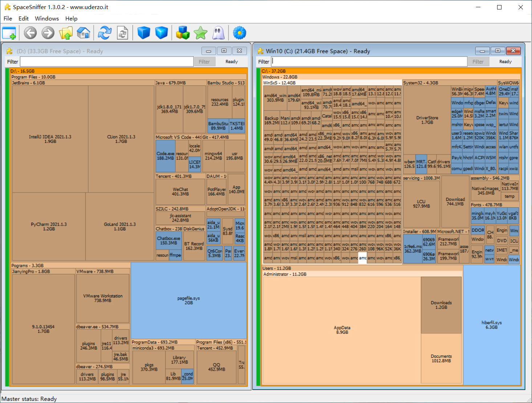532x403 pixels.
Task: Click the filter text field in D: drive window
Action: coord(107,62)
